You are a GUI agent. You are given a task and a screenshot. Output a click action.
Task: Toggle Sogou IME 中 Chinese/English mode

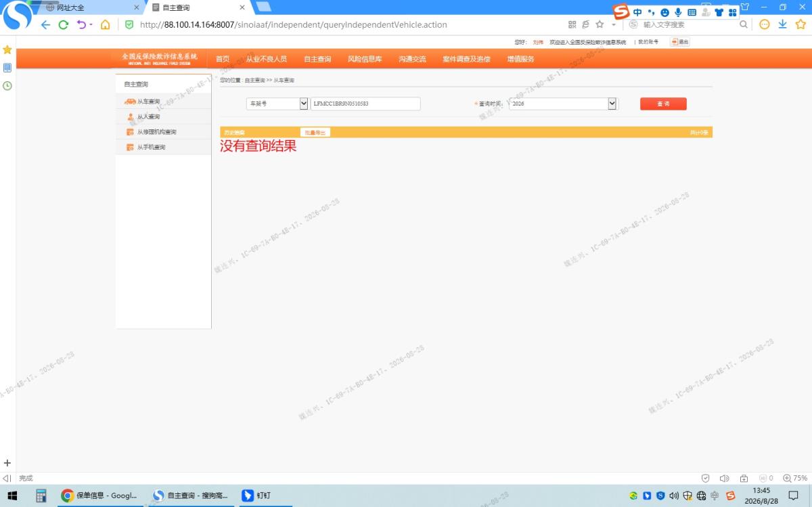637,12
